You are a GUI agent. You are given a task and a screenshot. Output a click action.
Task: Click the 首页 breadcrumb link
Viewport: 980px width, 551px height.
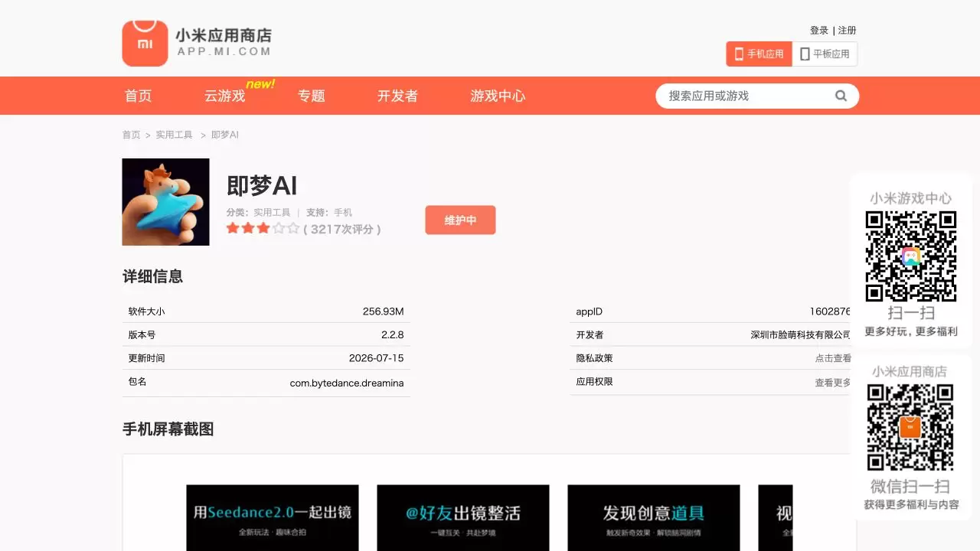tap(132, 135)
